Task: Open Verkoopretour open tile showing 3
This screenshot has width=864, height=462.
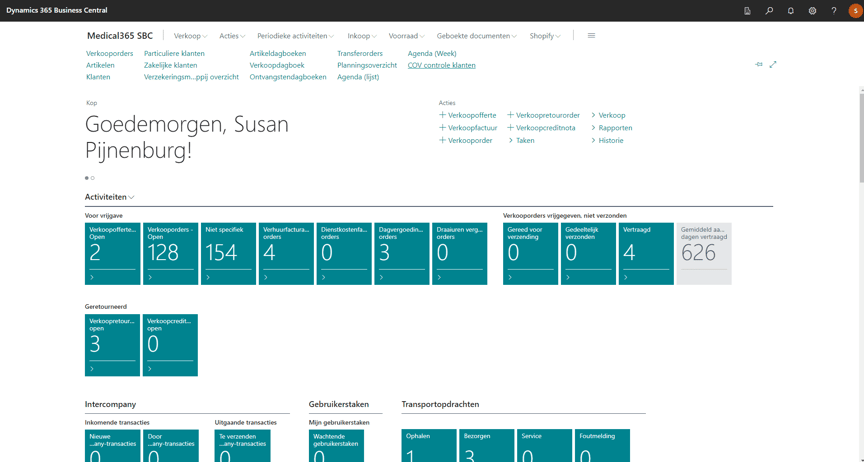Action: [112, 345]
